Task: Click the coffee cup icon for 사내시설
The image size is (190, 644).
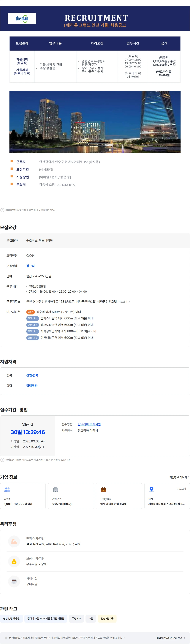Action: 14,582
